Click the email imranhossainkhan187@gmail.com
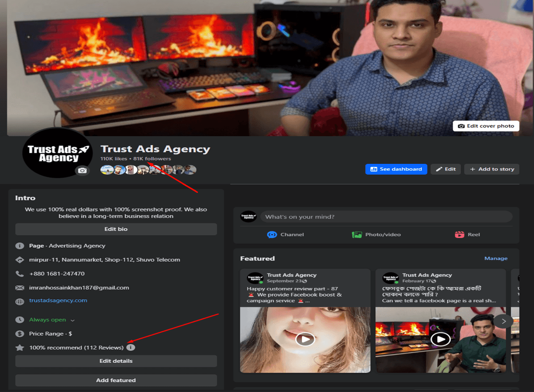Image resolution: width=534 pixels, height=392 pixels. coord(79,288)
